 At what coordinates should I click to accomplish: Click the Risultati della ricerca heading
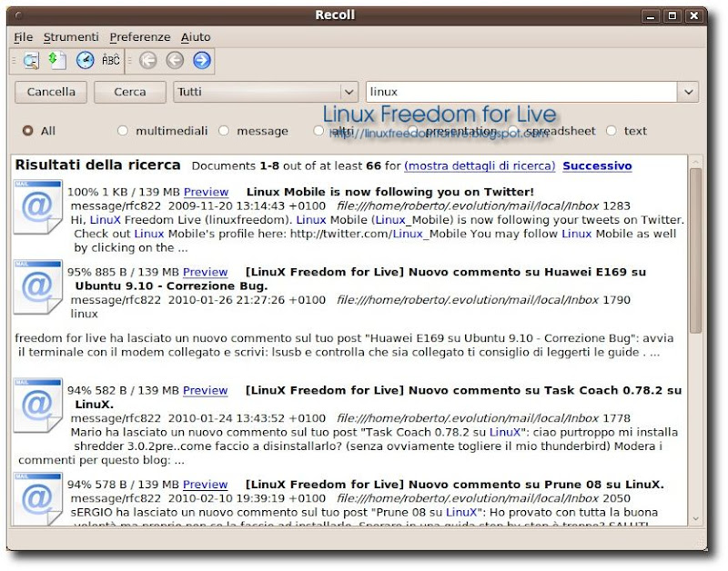pyautogui.click(x=98, y=165)
